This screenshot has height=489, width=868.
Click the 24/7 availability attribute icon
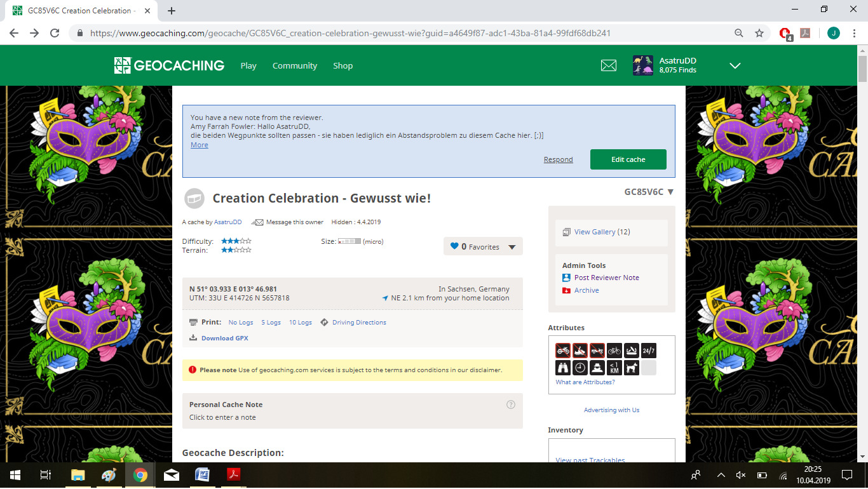coord(649,351)
